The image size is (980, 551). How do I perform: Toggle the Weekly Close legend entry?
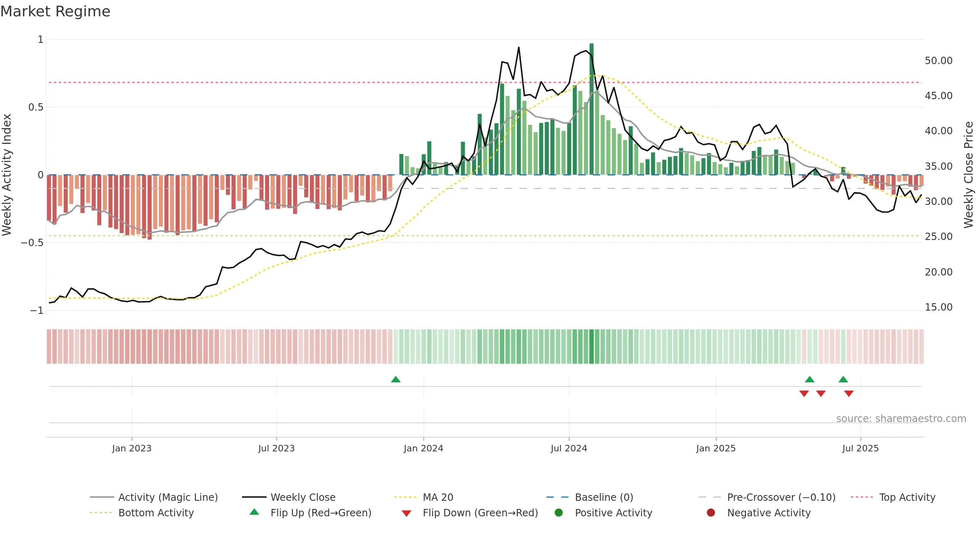289,497
